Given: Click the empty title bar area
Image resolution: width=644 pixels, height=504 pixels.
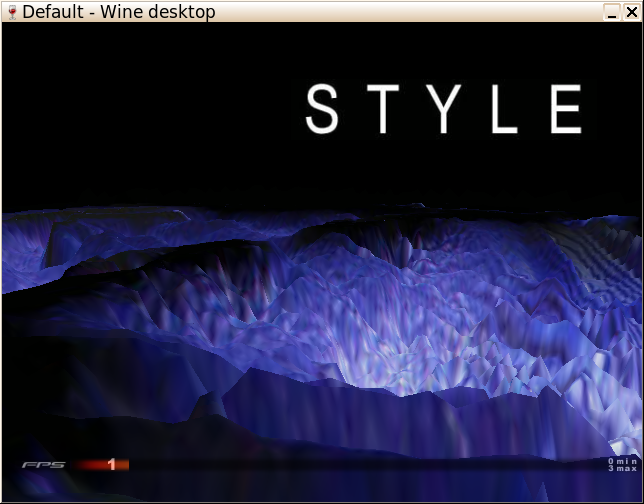Looking at the screenshot, I should click(x=400, y=12).
